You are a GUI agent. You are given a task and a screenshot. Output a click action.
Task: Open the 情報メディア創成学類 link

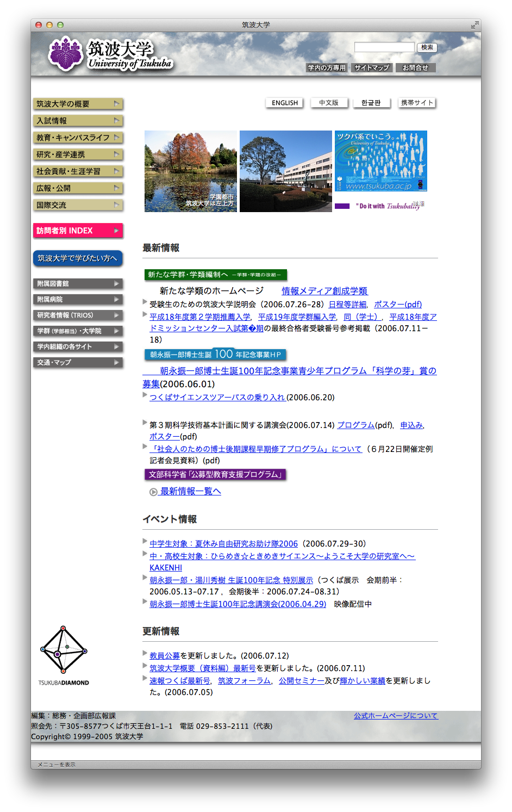pos(324,291)
